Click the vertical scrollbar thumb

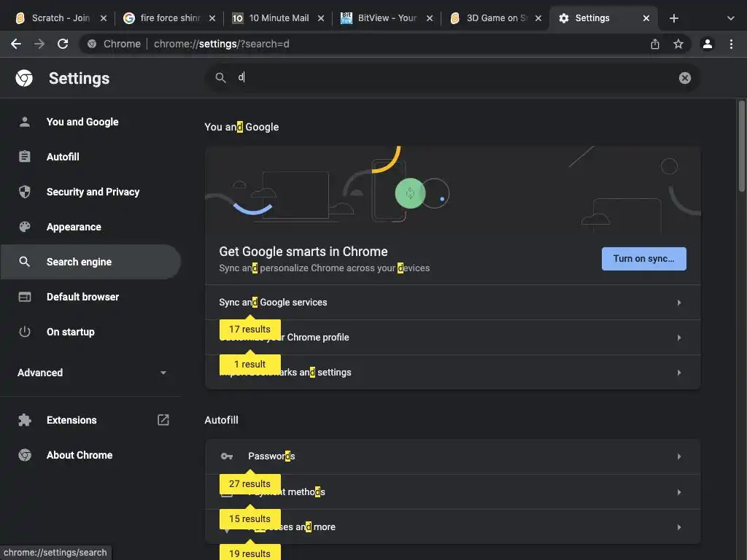[x=741, y=146]
